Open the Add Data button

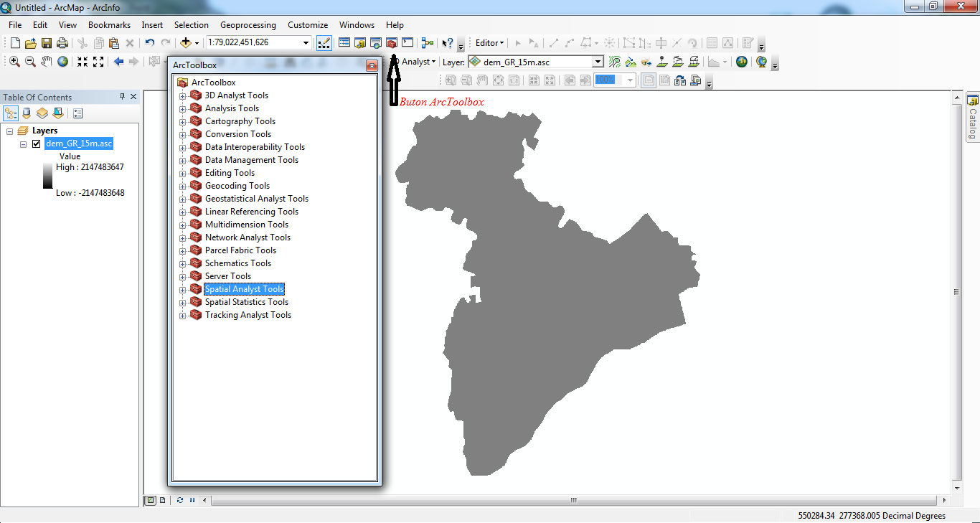tap(186, 43)
